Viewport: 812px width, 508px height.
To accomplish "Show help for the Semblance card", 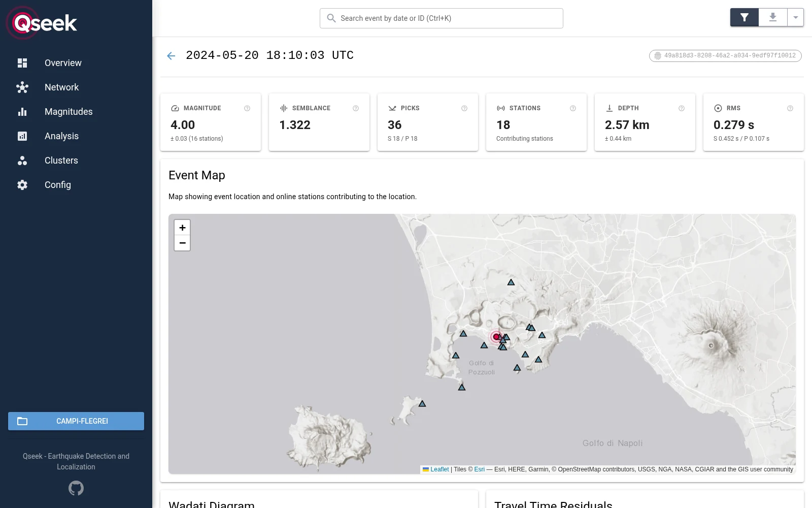I will (356, 108).
